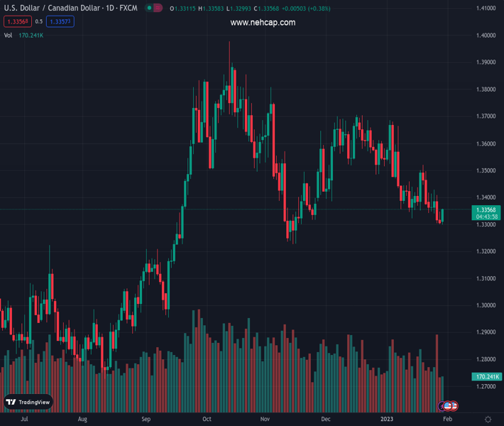The width and height of the screenshot is (504, 426).
Task: Click the red sell price 1.33568 button
Action: coord(16,22)
